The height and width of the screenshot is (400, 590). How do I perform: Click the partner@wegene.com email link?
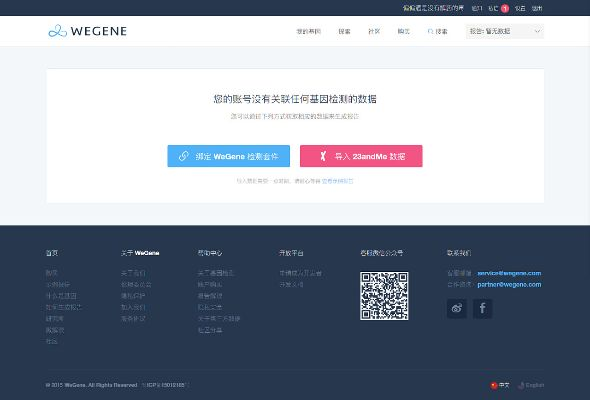coord(509,284)
